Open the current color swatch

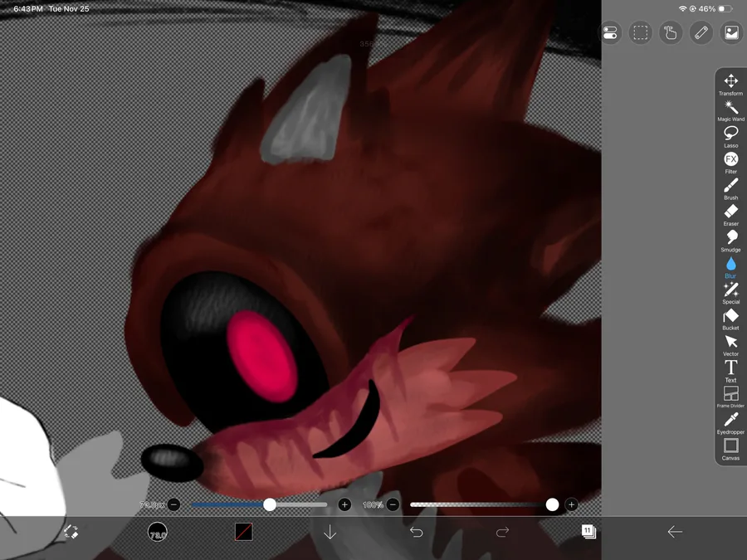click(x=244, y=532)
